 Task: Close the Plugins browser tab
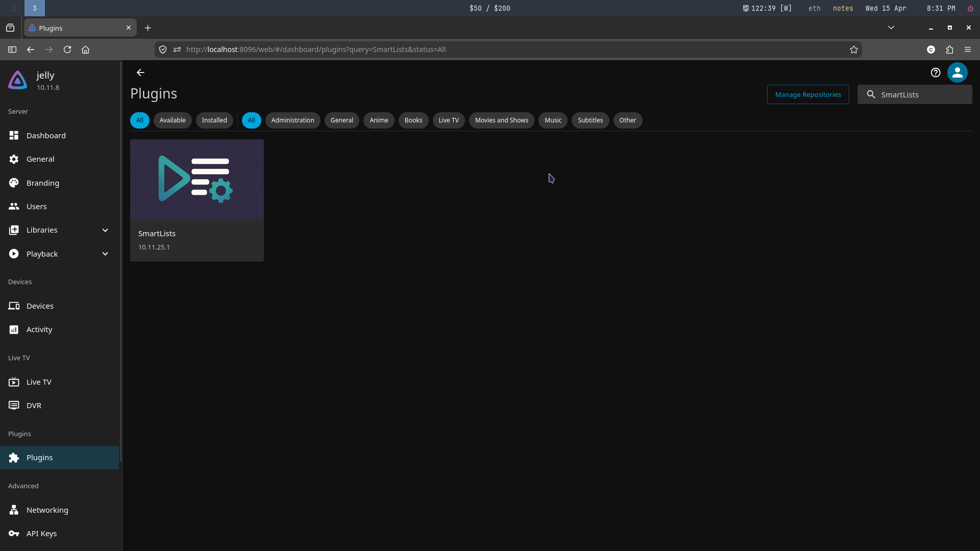[129, 28]
